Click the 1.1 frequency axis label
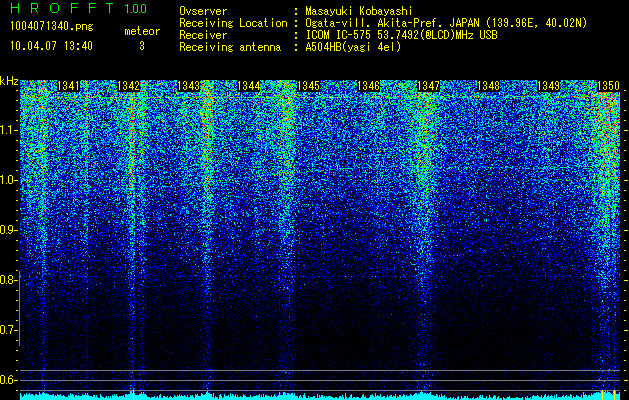 point(8,130)
